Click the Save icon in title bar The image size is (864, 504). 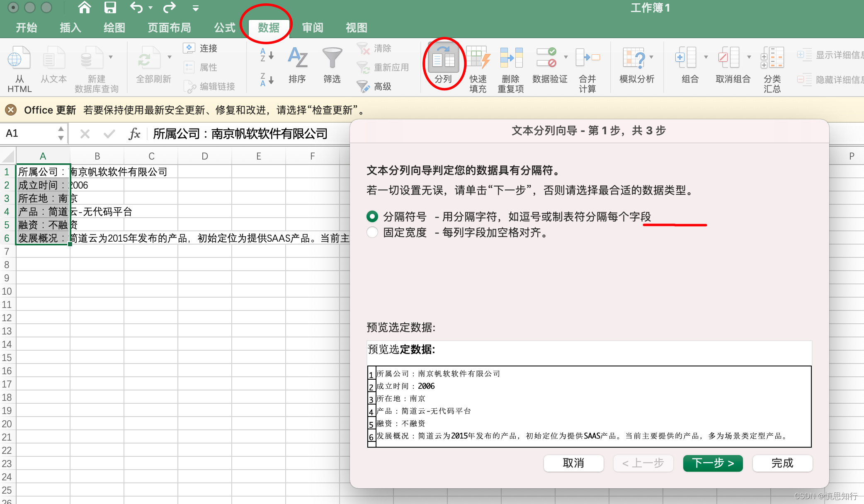[110, 7]
